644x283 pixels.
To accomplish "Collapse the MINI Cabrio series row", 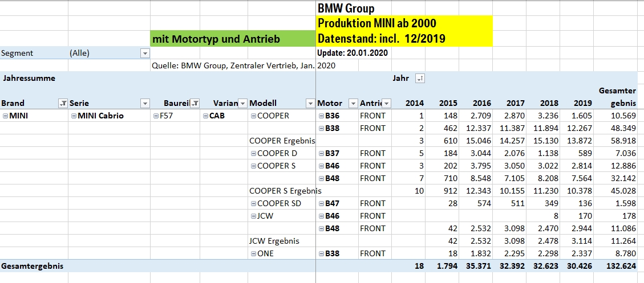I will [74, 116].
